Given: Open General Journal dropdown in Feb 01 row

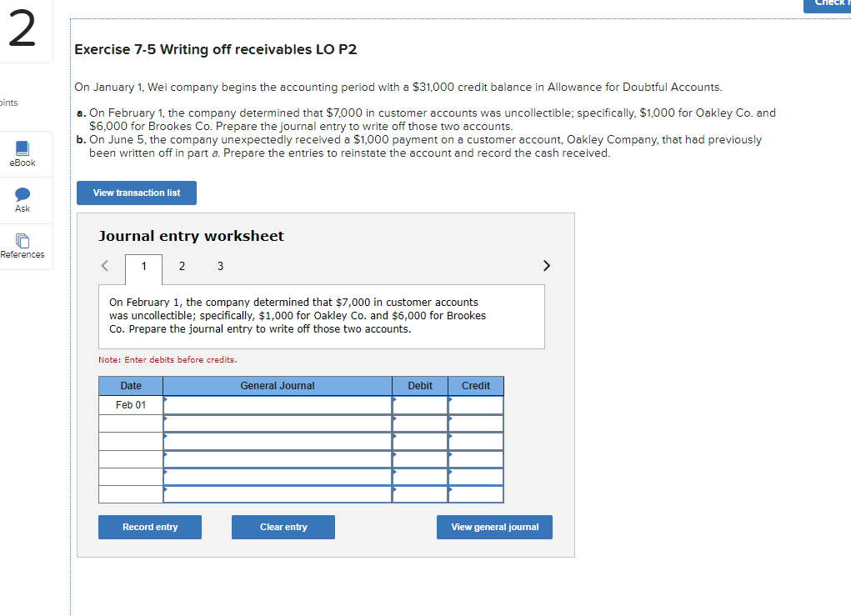Looking at the screenshot, I should [278, 405].
